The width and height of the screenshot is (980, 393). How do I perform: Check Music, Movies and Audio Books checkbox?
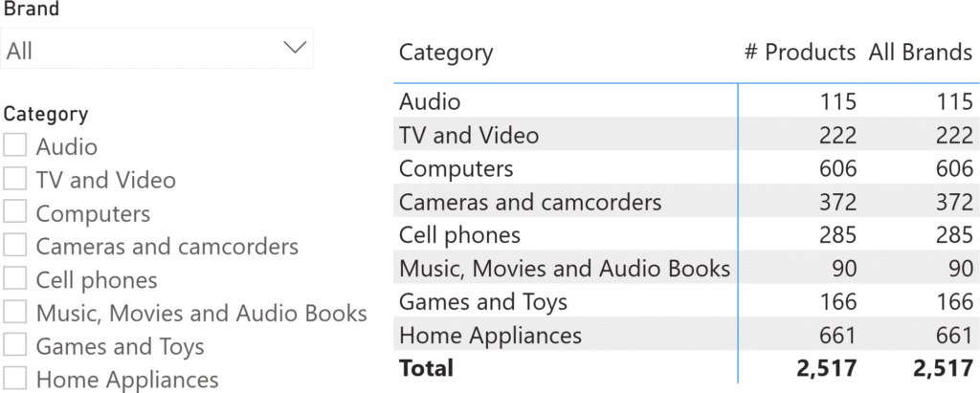point(15,313)
